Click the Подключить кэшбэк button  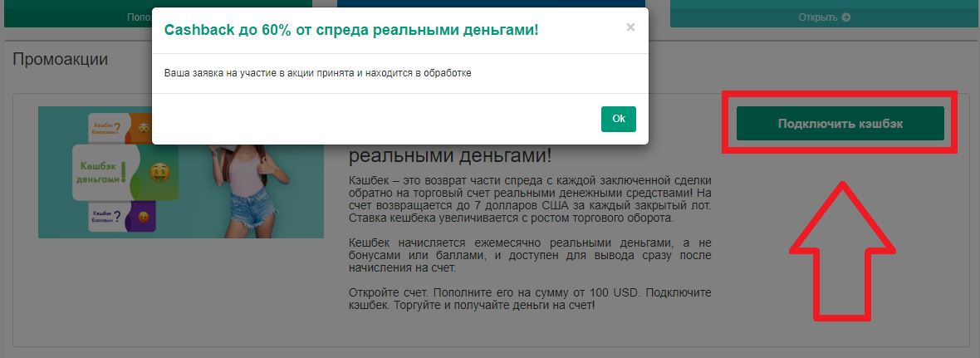click(840, 124)
